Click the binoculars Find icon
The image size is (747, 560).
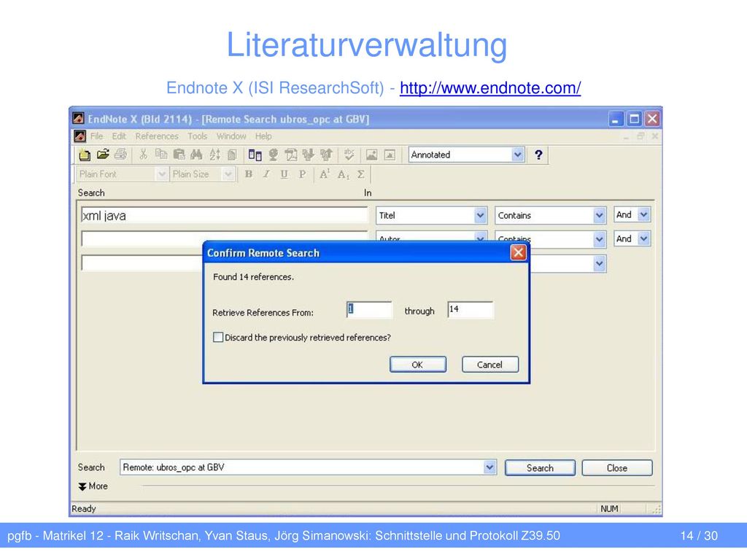pyautogui.click(x=196, y=155)
